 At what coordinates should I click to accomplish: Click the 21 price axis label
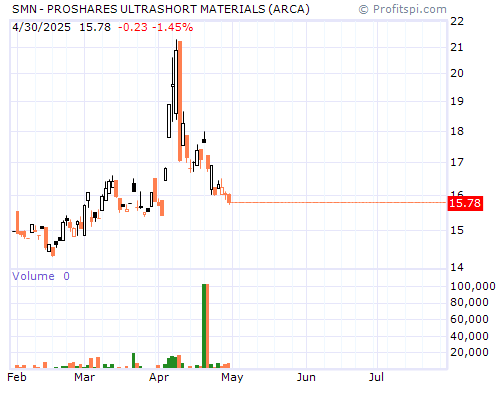coord(457,47)
